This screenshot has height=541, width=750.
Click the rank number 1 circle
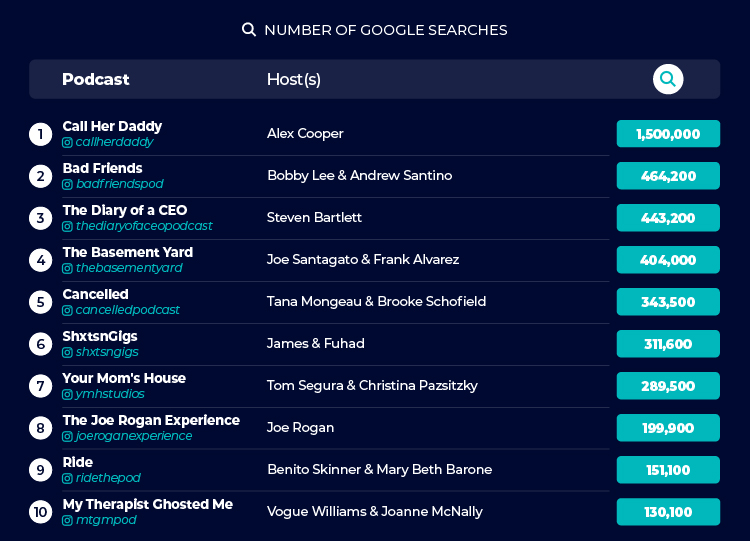[x=41, y=134]
